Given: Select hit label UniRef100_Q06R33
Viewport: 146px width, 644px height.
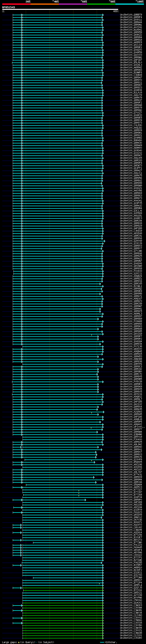Looking at the screenshot, I should (x=131, y=115).
